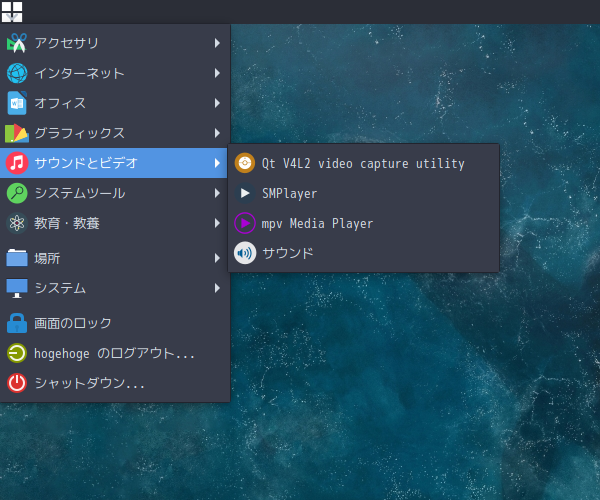
Task: Click the インターネット globe icon
Action: click(17, 73)
